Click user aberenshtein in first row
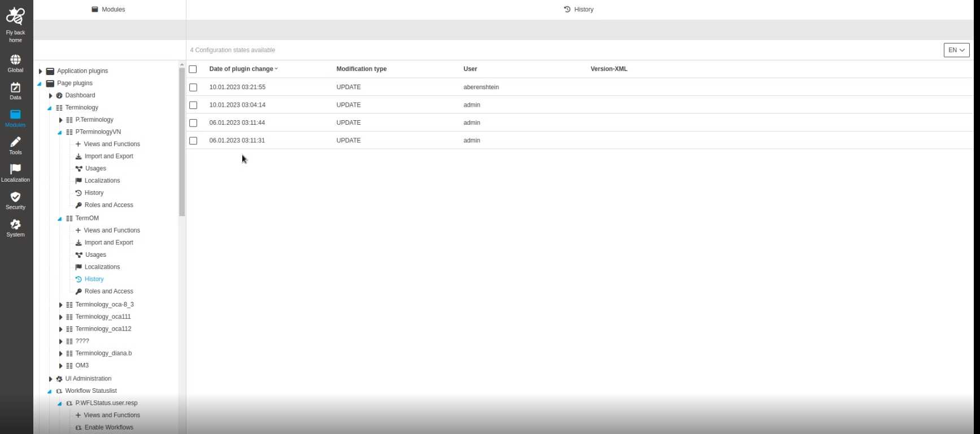 point(481,87)
